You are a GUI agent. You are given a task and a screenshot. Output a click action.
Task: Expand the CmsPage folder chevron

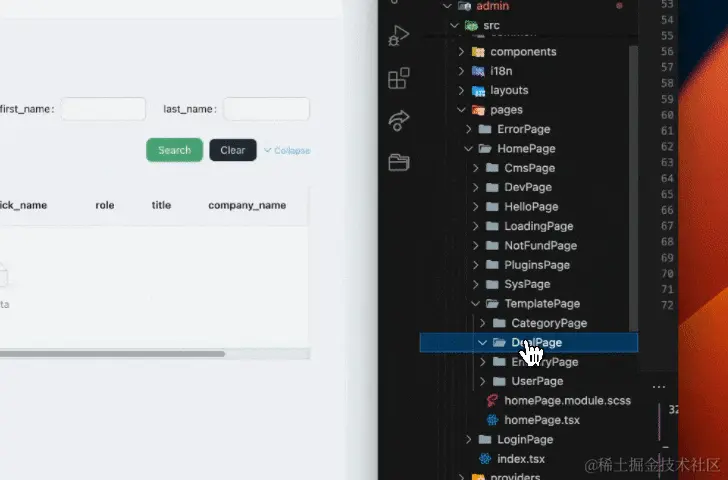[475, 168]
